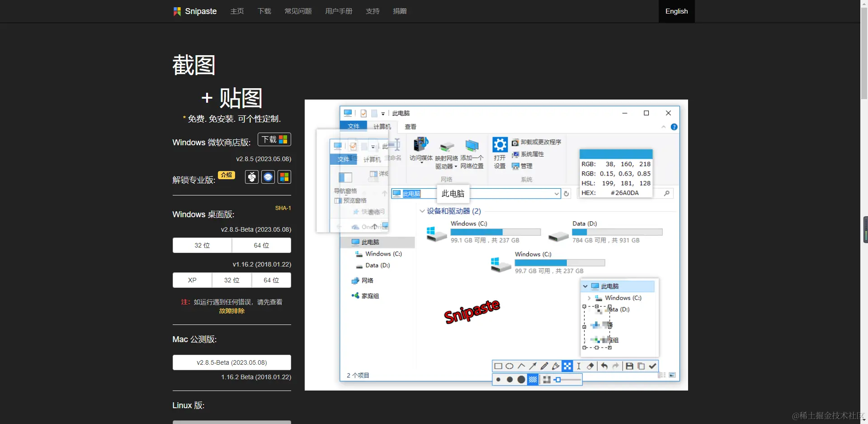Click the undo icon in the annotation toolbar

point(604,366)
